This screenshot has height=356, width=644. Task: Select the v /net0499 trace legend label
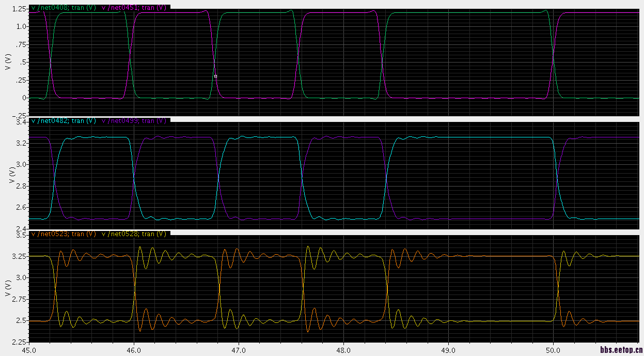(x=134, y=120)
